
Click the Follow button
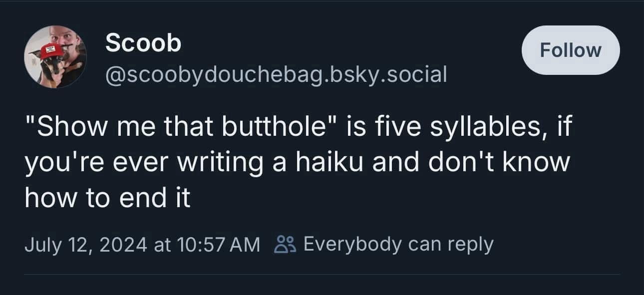point(570,50)
